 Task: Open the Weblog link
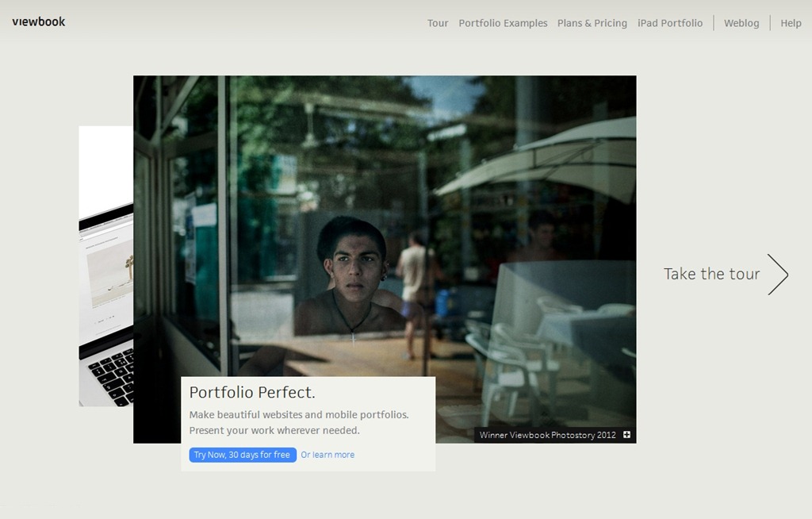741,23
